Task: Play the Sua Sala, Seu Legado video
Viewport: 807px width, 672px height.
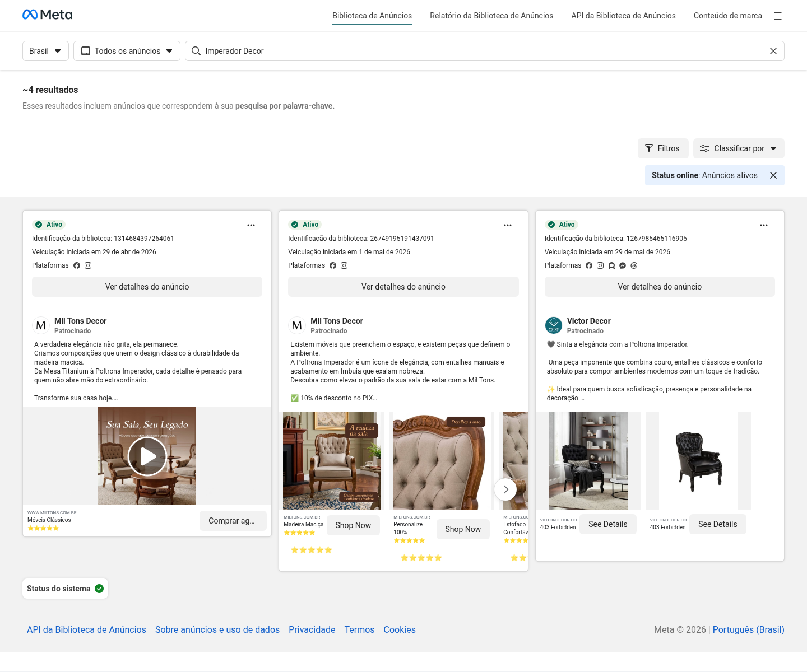Action: pyautogui.click(x=147, y=456)
